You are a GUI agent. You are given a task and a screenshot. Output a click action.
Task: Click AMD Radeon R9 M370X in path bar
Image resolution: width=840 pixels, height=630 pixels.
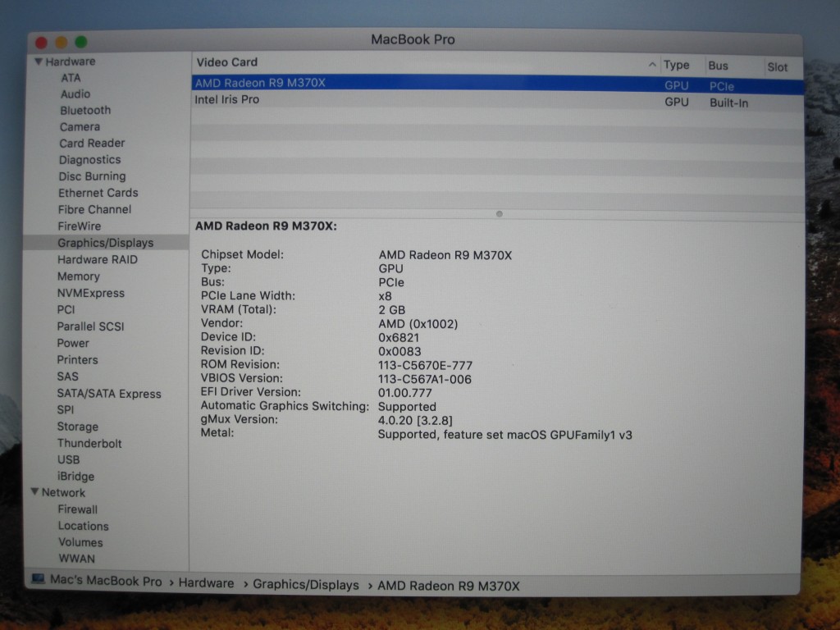coord(449,586)
